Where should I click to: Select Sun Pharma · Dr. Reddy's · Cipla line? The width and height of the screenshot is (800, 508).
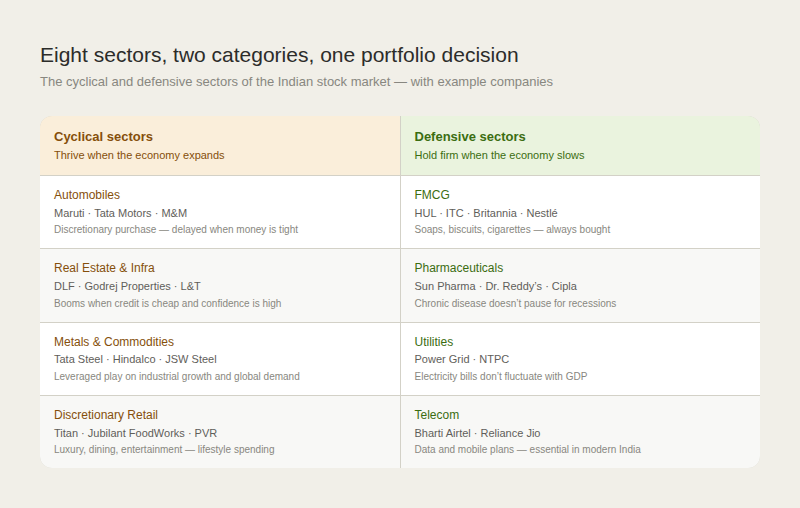click(x=495, y=286)
